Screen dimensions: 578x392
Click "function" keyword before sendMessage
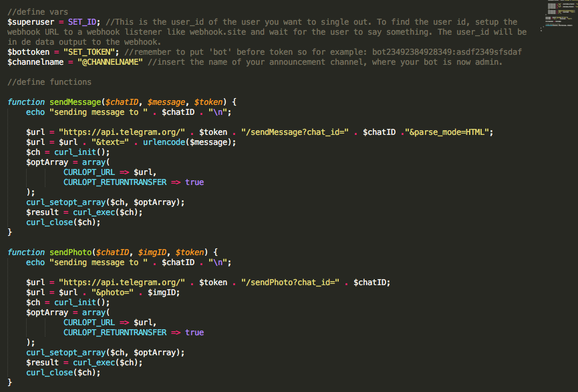(26, 102)
